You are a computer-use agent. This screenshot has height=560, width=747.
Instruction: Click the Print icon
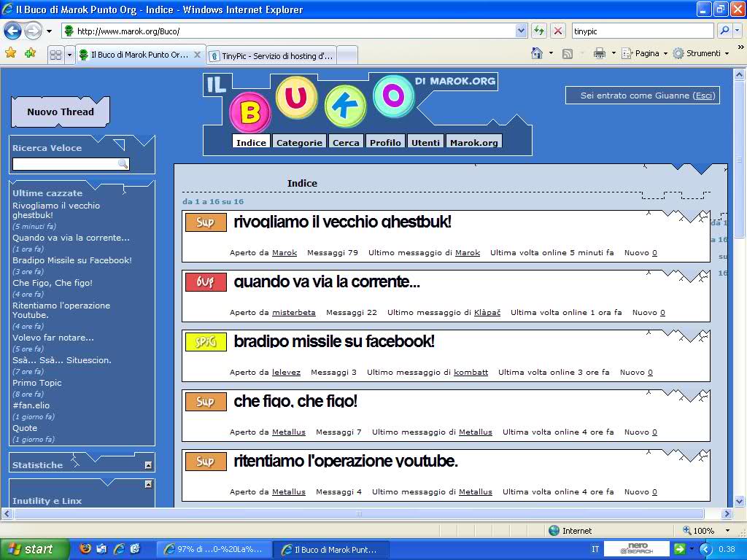[600, 52]
